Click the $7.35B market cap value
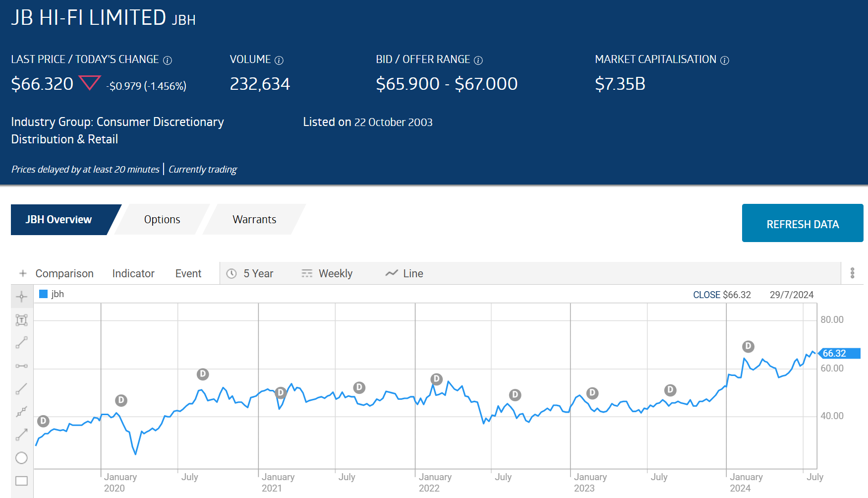 pos(620,84)
